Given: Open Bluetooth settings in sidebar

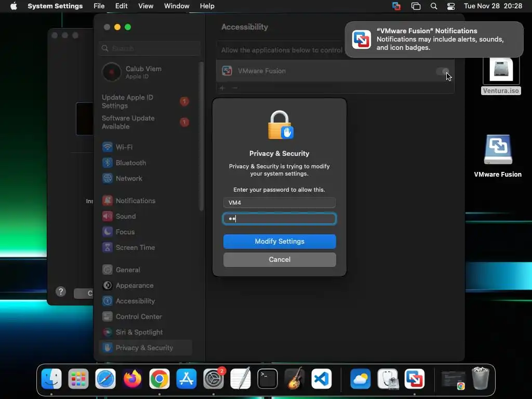Looking at the screenshot, I should click(x=146, y=163).
